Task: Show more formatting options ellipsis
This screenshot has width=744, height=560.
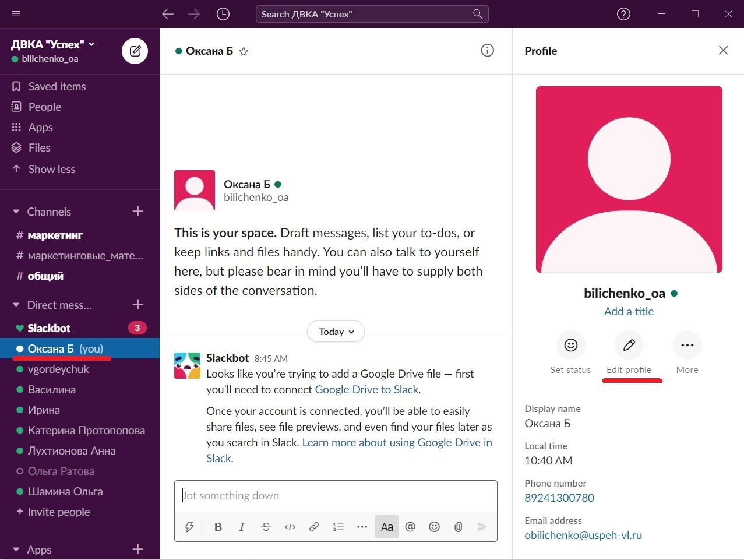Action: click(x=362, y=527)
